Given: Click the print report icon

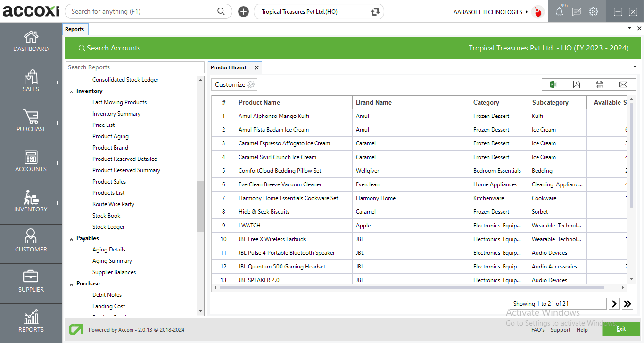Looking at the screenshot, I should point(600,84).
